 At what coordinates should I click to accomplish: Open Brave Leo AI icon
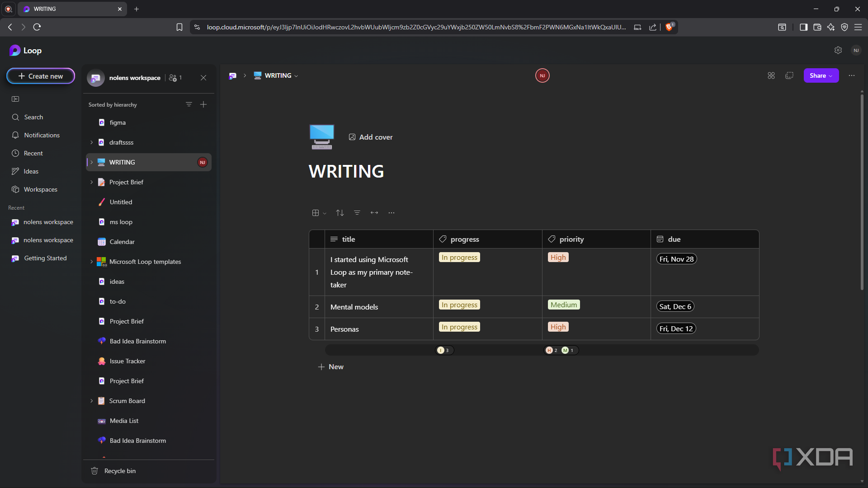(831, 27)
